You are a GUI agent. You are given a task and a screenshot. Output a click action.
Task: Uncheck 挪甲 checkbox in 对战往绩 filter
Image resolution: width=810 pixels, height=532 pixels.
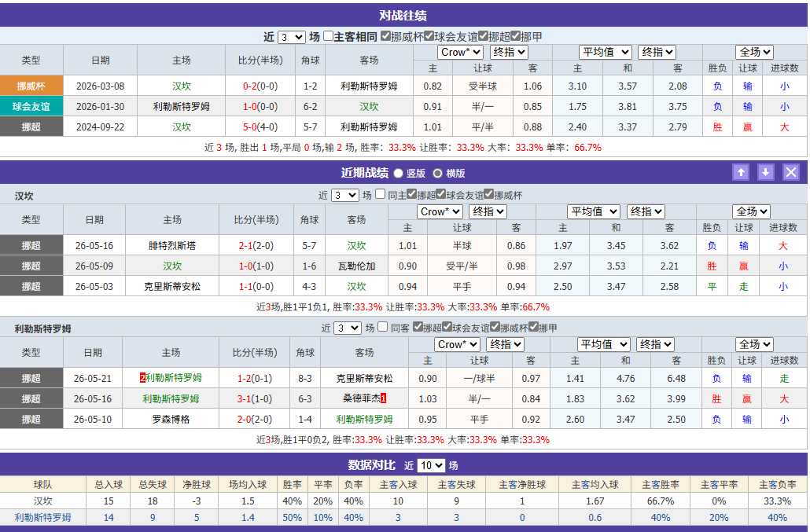(515, 36)
